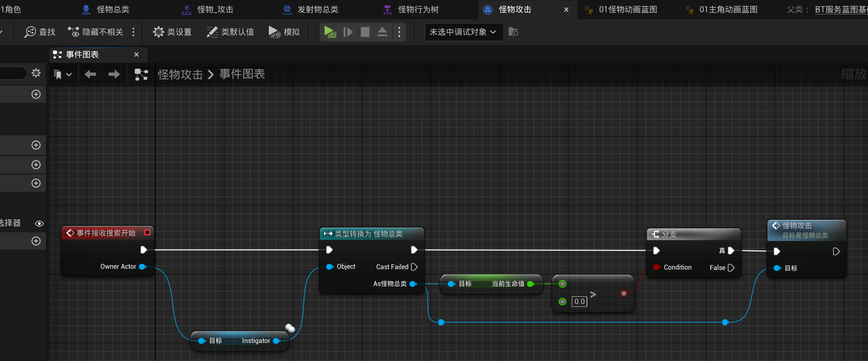Click the Stop simulation square icon
Screen dimensions: 868x361
pyautogui.click(x=365, y=32)
